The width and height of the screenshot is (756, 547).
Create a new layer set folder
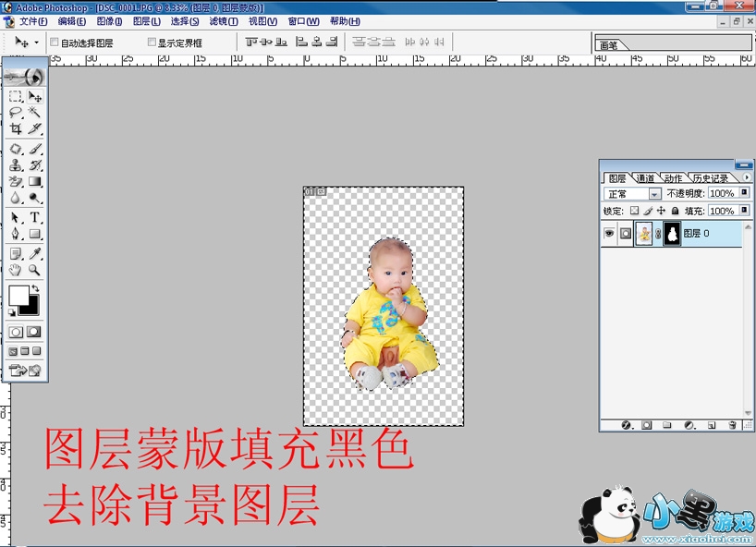(x=667, y=425)
